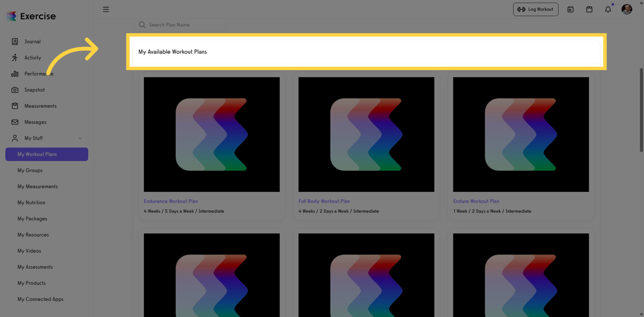Focus the Search Plan Name field
This screenshot has width=644, height=317.
coord(180,25)
